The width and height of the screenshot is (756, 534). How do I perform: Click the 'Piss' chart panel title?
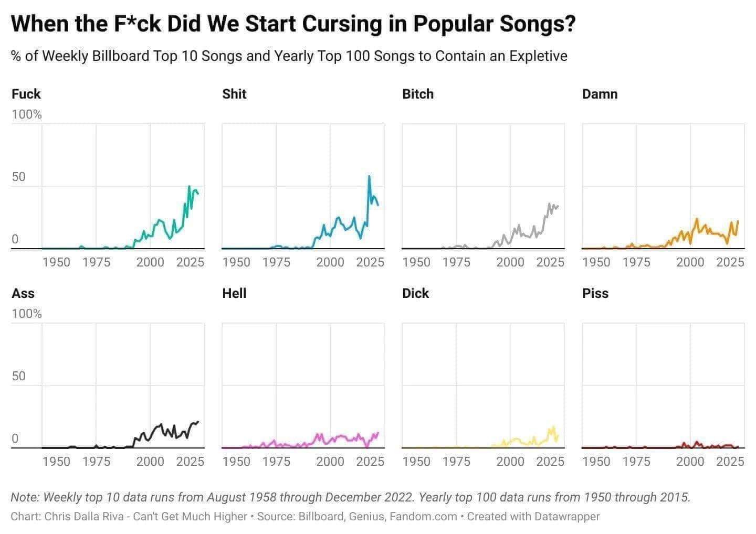(595, 293)
